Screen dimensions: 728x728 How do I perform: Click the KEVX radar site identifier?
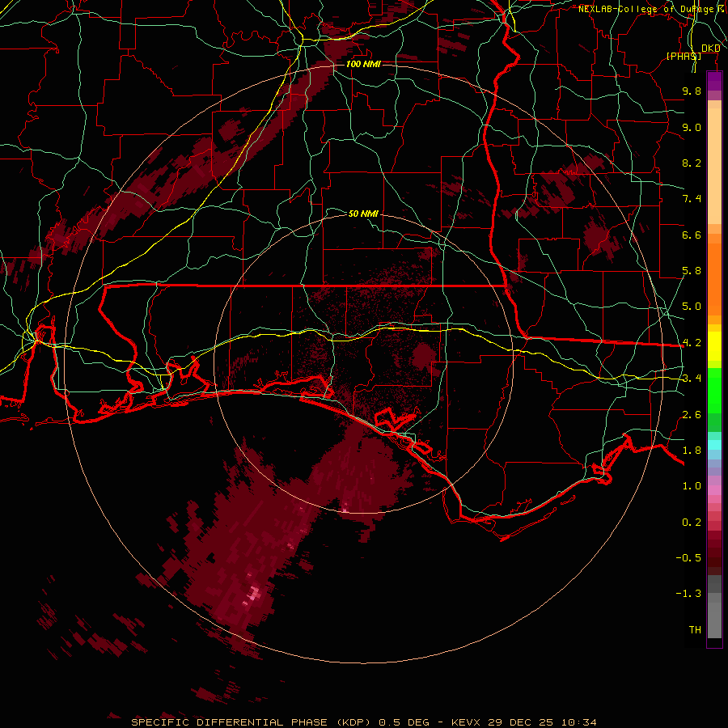(467, 722)
